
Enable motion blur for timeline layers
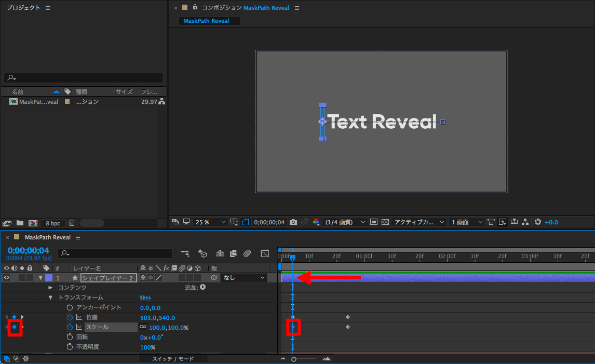coord(247,253)
